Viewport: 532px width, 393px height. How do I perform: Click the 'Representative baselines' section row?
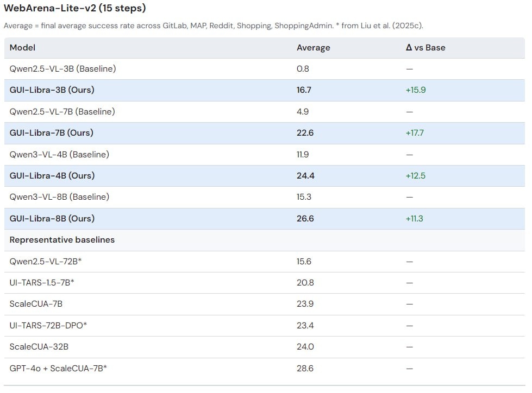[264, 240]
